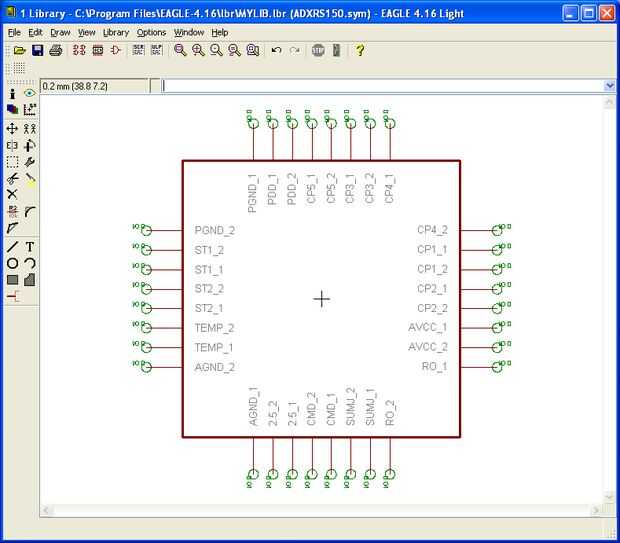Screen dimensions: 620x543
Task: Run a user program with ULP icon
Action: 157,50
